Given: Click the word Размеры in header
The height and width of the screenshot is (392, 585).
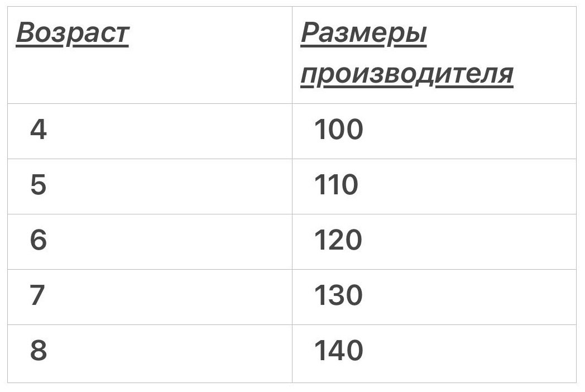Looking at the screenshot, I should (363, 34).
